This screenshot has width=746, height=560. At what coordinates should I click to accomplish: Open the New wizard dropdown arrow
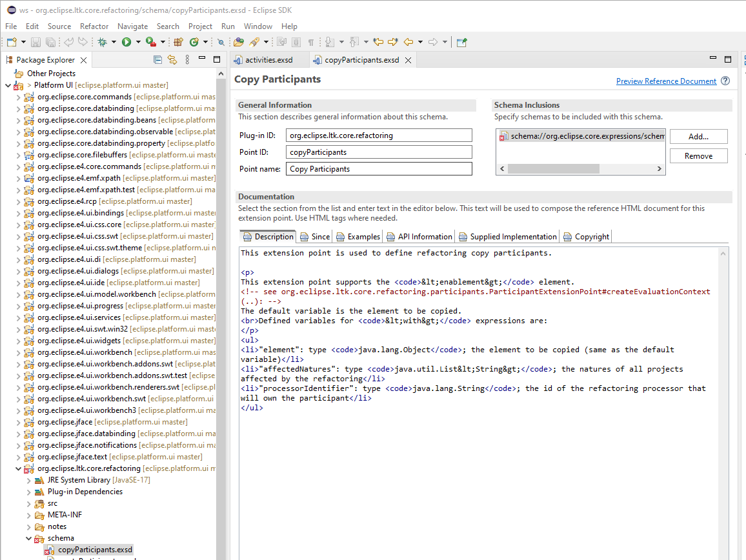click(23, 43)
